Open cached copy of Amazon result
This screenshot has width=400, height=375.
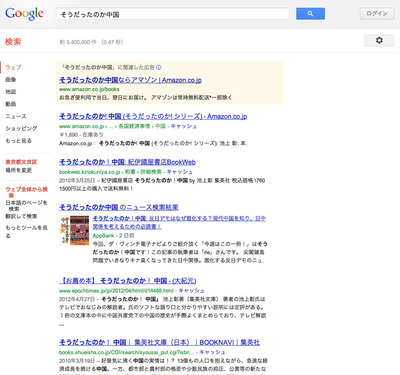pyautogui.click(x=184, y=126)
